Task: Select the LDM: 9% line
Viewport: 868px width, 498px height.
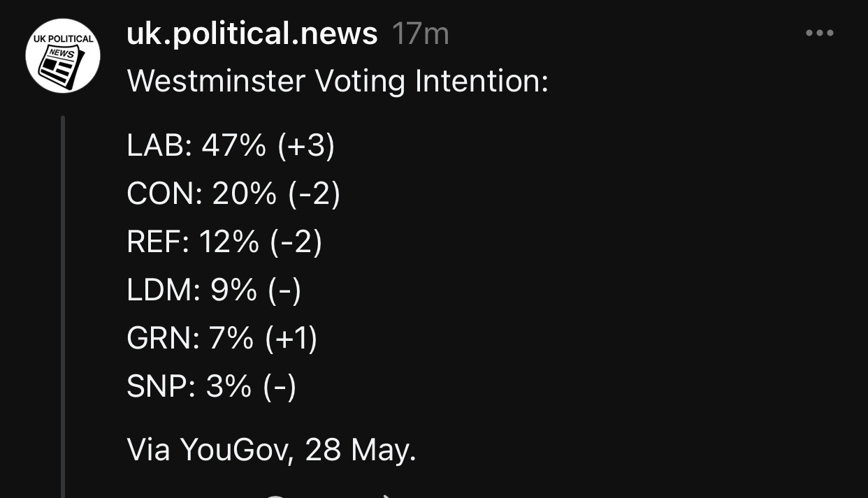Action: [x=213, y=291]
